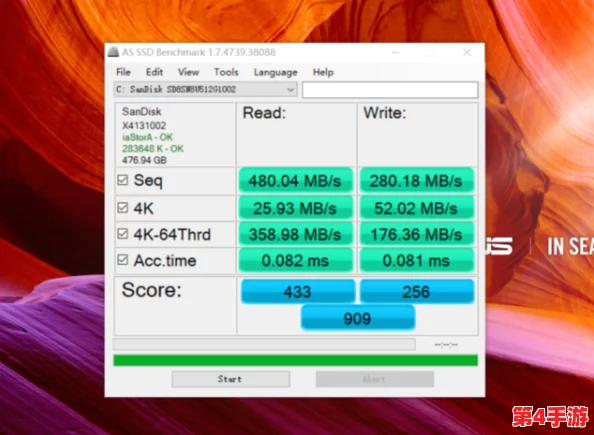Click the greyed-out Abort button
This screenshot has height=435, width=594.
point(375,379)
